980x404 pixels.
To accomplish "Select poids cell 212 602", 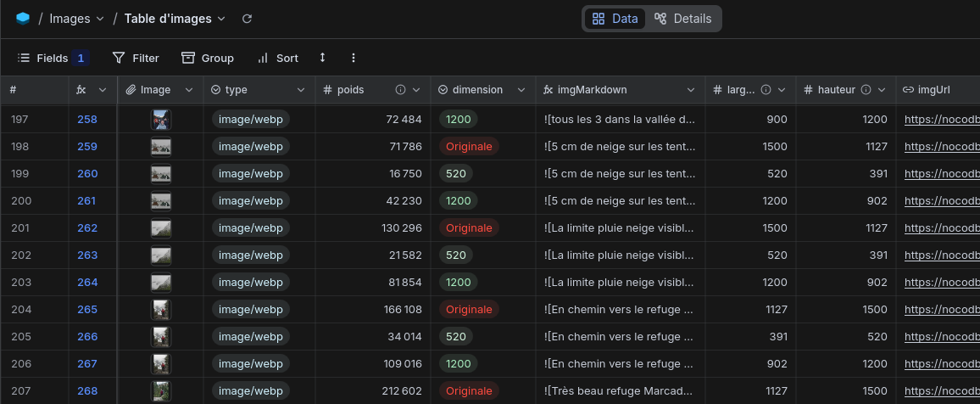I will point(373,391).
